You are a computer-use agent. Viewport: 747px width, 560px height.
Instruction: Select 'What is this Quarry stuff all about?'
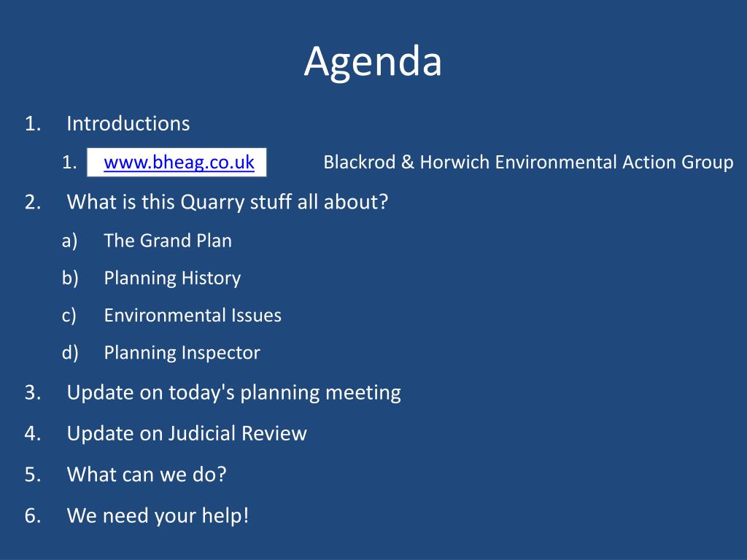[x=228, y=202]
